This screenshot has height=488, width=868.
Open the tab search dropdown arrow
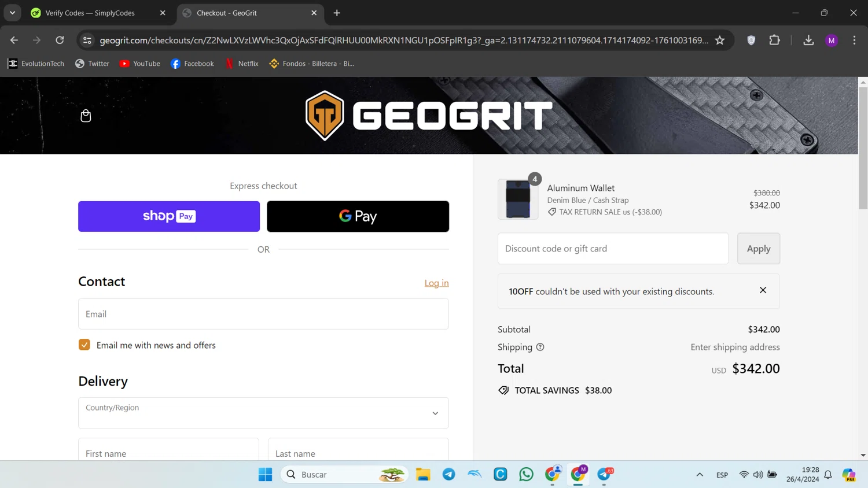[12, 13]
